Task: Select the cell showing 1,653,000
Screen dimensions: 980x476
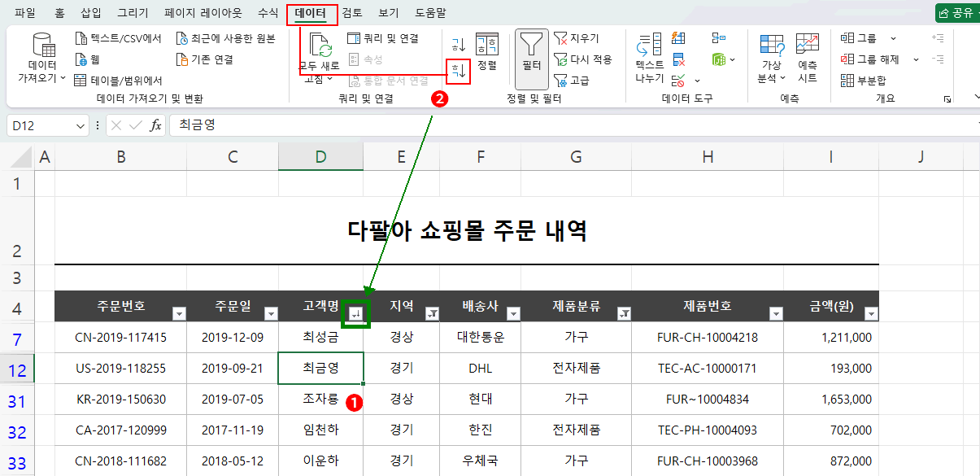Action: [831, 400]
